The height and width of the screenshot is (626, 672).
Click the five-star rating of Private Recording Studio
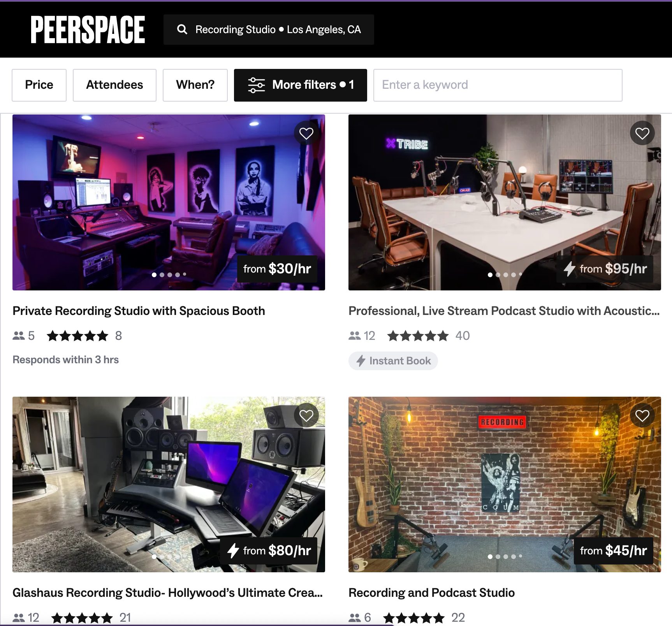77,336
